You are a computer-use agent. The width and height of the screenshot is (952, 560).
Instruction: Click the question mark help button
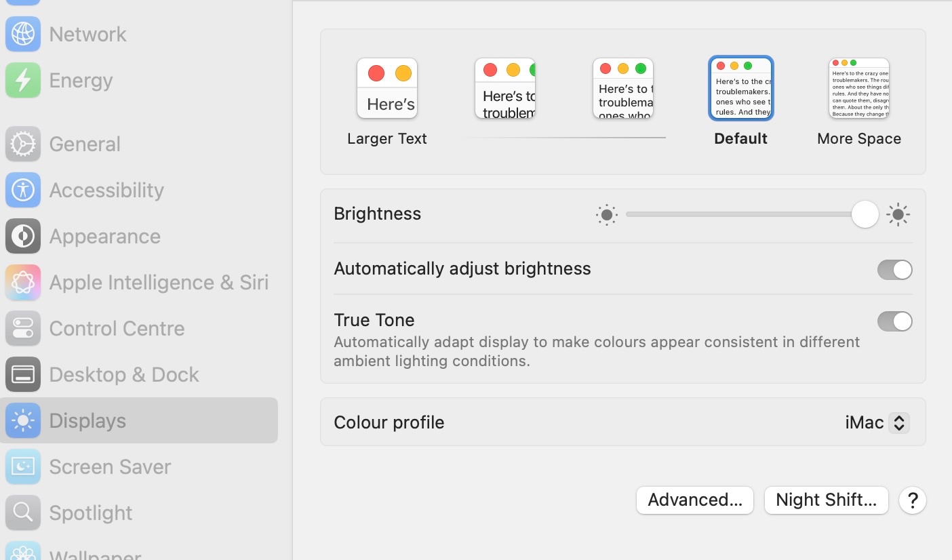click(912, 500)
